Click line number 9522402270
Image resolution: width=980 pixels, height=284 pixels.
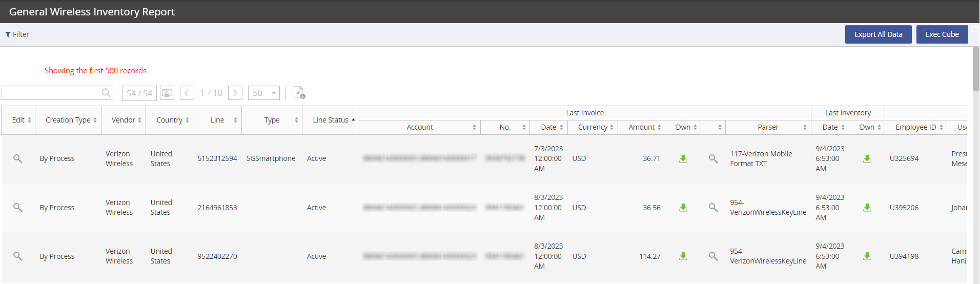217,256
